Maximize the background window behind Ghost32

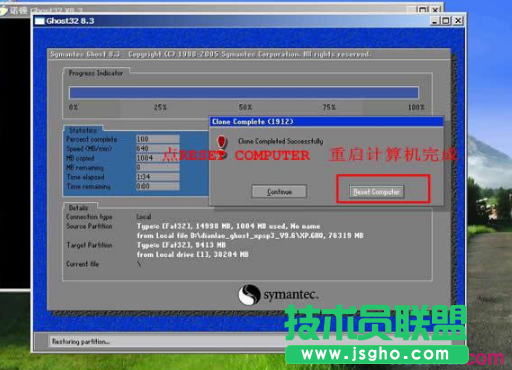coord(422,10)
